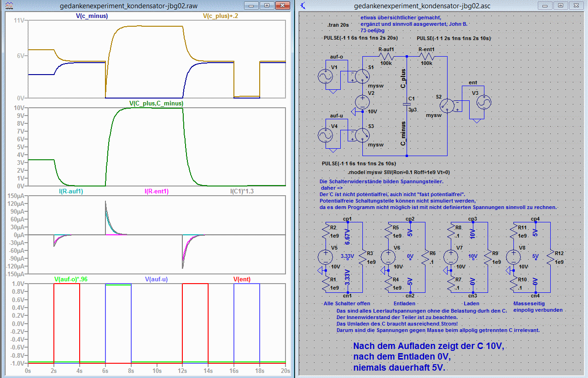
Task: Click "Nach dem Aufladen zeigt der C 10V" text
Action: pos(428,347)
